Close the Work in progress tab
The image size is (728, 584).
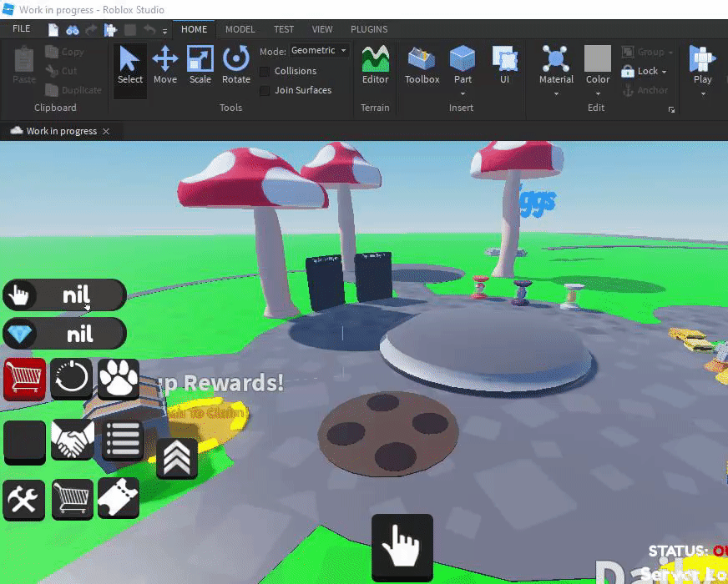click(x=106, y=131)
